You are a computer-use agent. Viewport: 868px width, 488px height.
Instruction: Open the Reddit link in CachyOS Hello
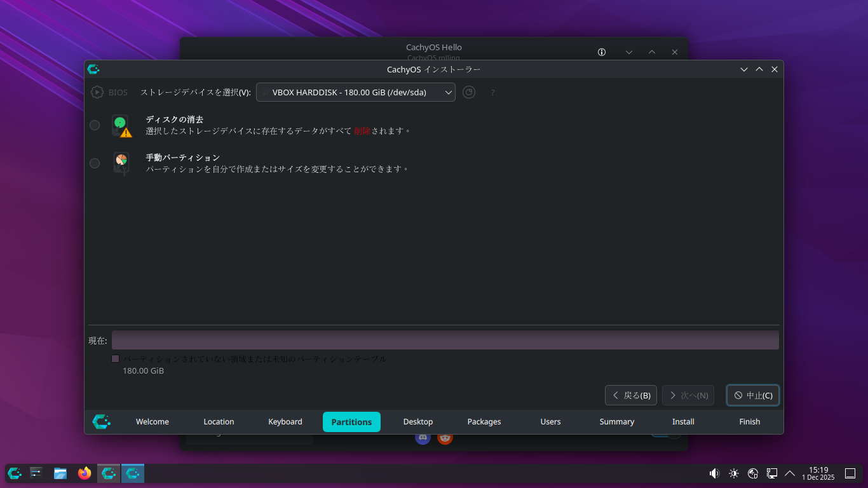[x=445, y=437]
